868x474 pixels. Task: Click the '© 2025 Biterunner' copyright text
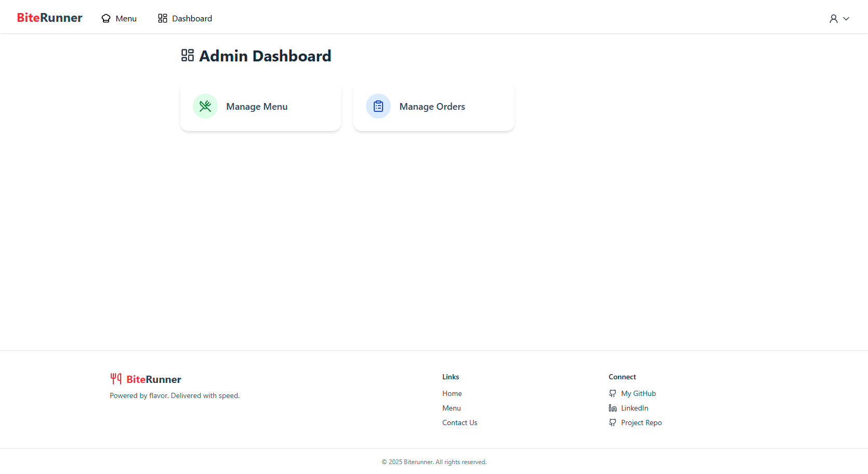tap(434, 462)
